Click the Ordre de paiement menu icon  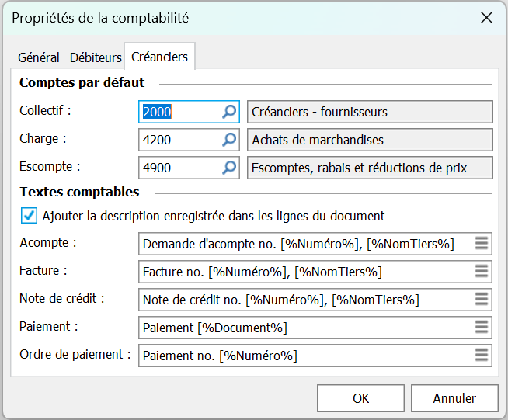(482, 356)
